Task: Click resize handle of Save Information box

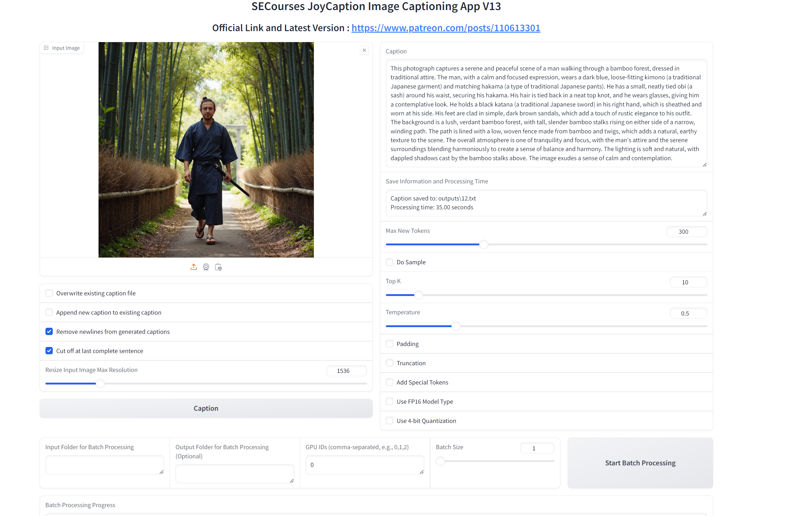Action: coord(704,214)
